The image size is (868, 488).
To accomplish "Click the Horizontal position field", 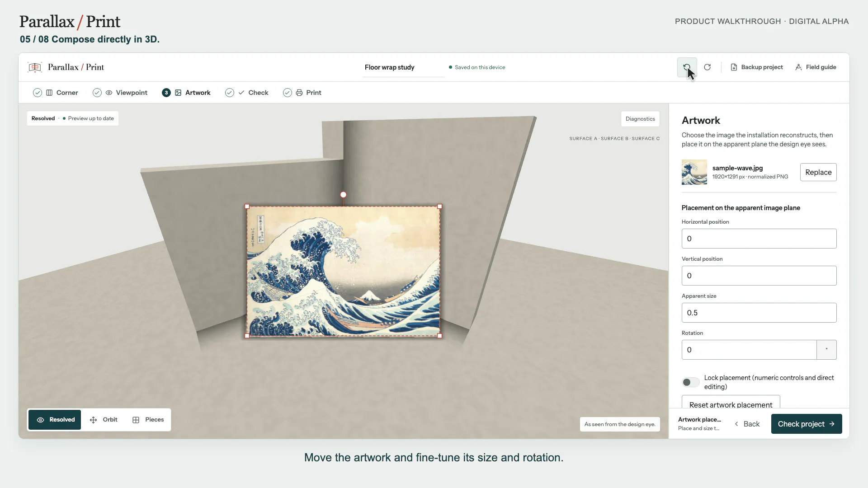I will coord(759,239).
